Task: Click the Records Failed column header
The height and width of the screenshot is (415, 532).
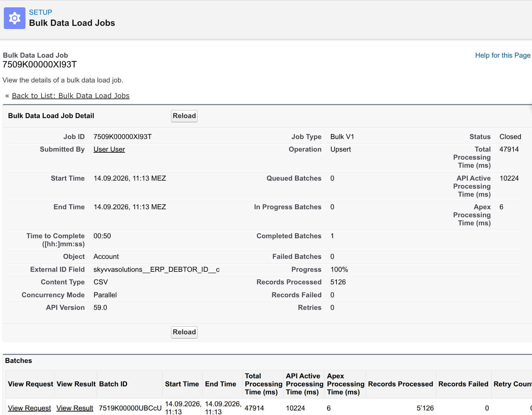Action: click(463, 384)
